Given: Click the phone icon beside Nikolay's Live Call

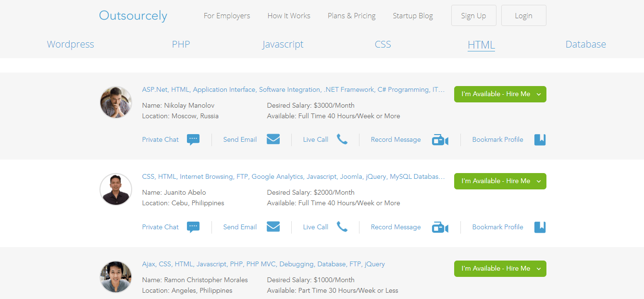Looking at the screenshot, I should 342,139.
